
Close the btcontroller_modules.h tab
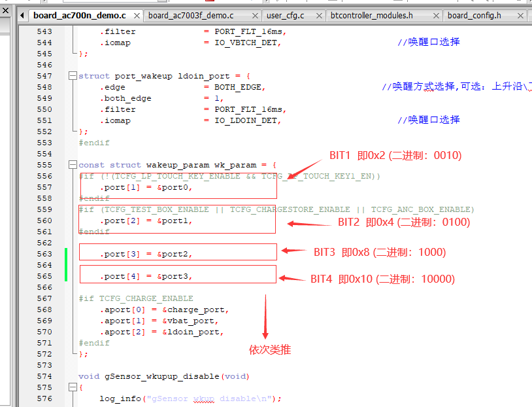[437, 16]
